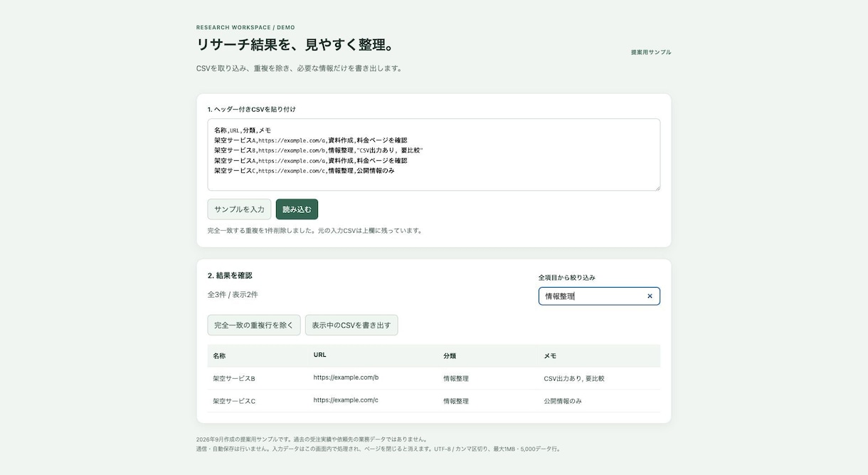Focus the CSV paste textarea
Image resolution: width=868 pixels, height=475 pixels.
(434, 155)
